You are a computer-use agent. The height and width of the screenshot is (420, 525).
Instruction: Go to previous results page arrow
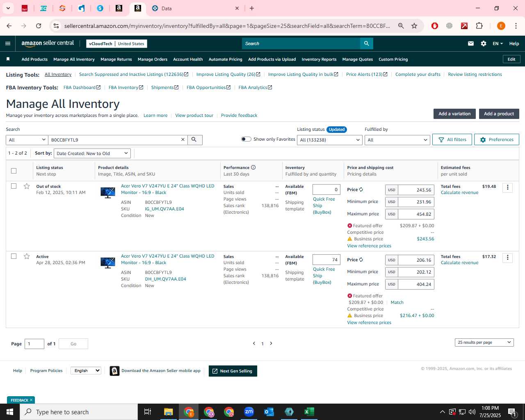click(x=254, y=343)
